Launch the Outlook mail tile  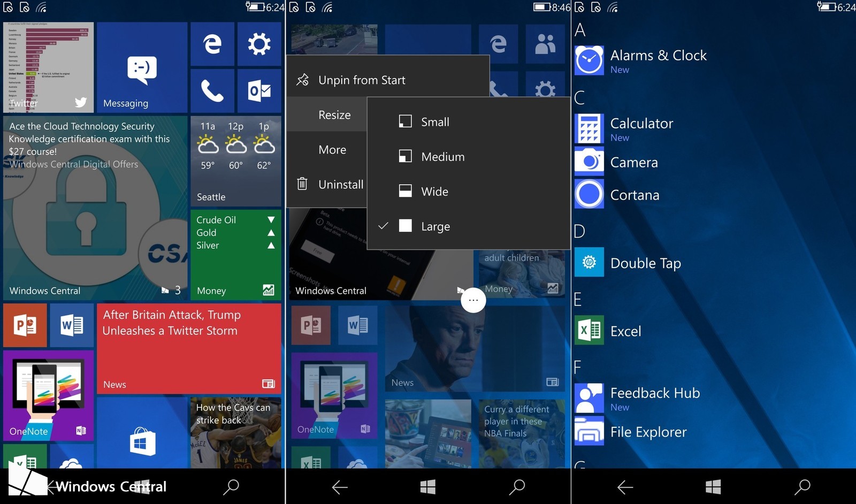(259, 90)
